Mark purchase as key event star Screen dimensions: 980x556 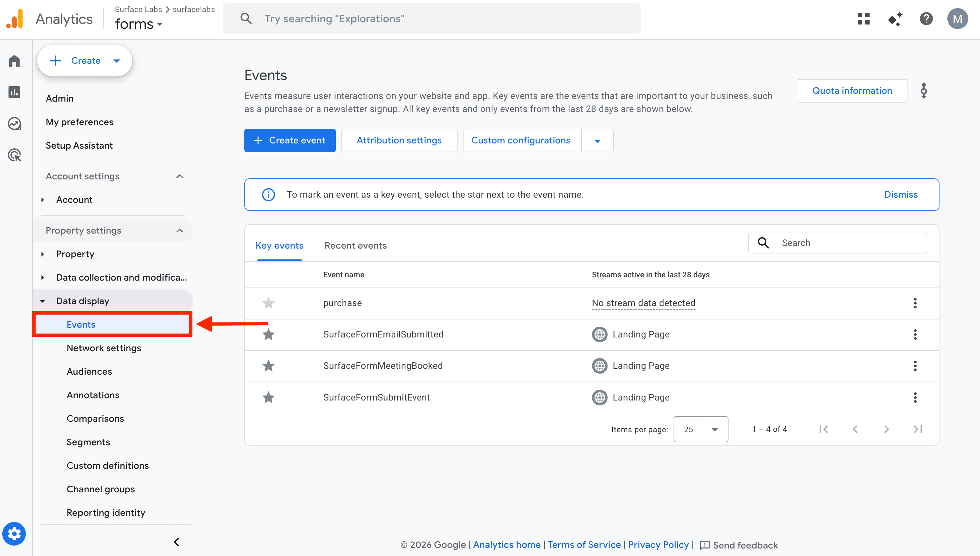(x=269, y=303)
